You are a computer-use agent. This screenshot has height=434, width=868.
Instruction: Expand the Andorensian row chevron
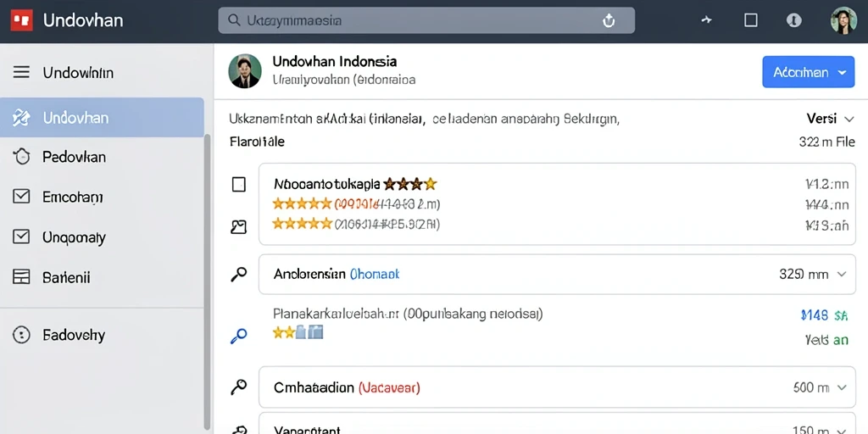(842, 274)
